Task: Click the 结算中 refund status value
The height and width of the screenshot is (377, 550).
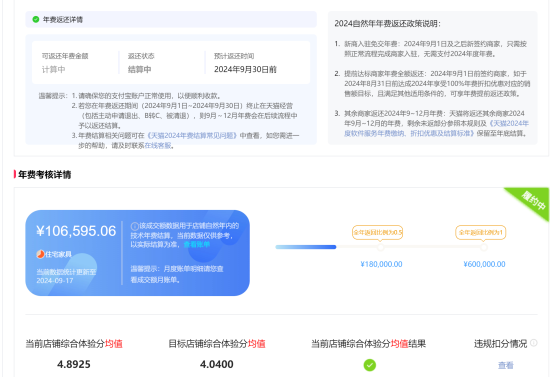Action: click(140, 69)
